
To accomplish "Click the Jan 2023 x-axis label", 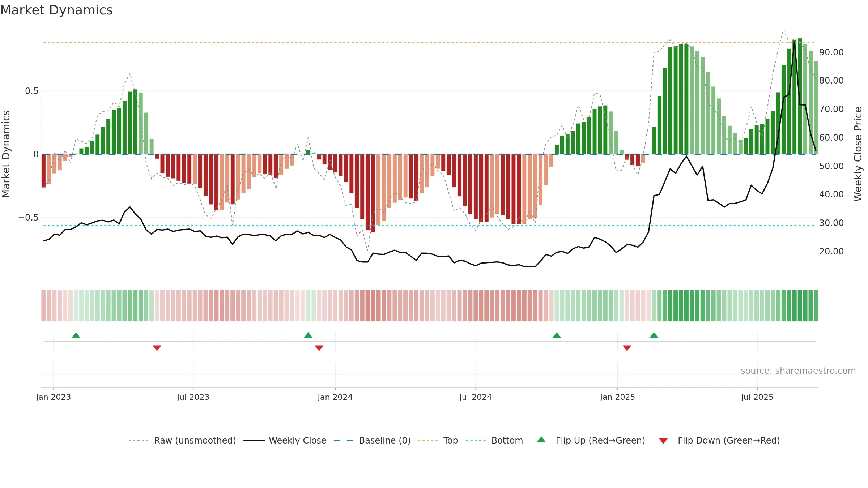I will 54,397.
